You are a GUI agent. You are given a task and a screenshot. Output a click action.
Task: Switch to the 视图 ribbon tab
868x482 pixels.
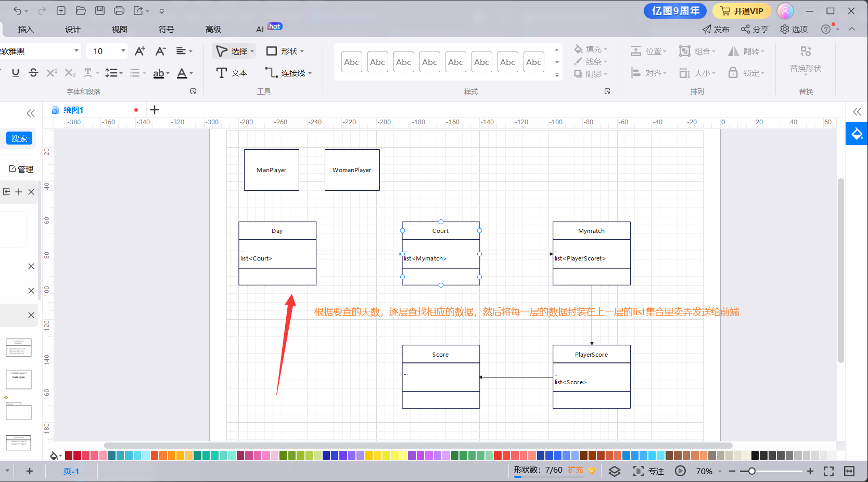click(x=120, y=29)
